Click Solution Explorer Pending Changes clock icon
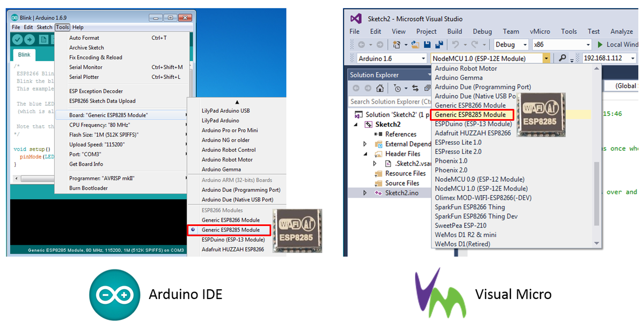Viewport: 644px width, 328px height. point(397,88)
